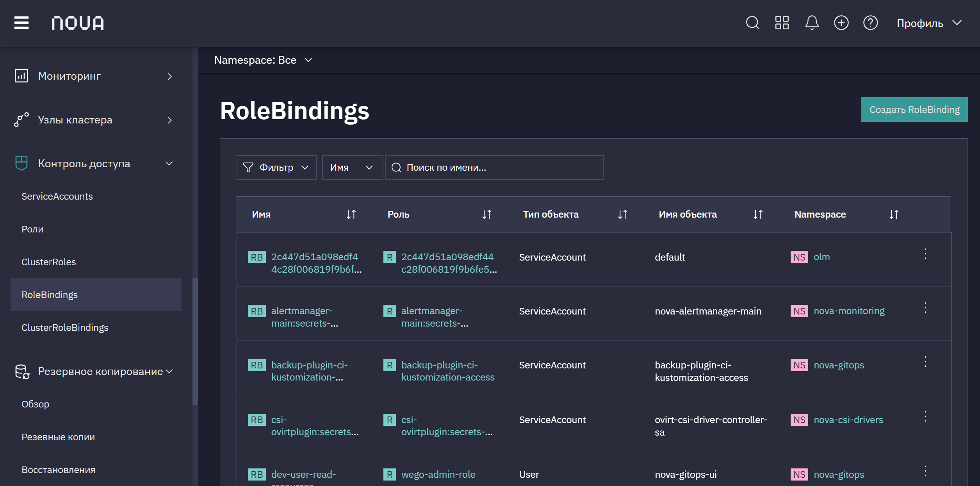Click ovirt-csi-driver-controller-sa object name

pos(711,426)
